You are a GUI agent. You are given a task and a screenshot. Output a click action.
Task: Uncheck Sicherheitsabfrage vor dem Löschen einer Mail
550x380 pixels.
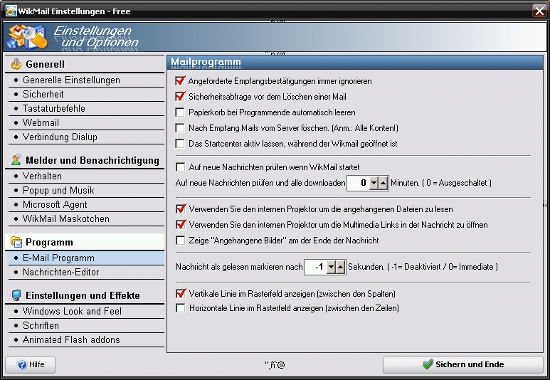point(180,96)
